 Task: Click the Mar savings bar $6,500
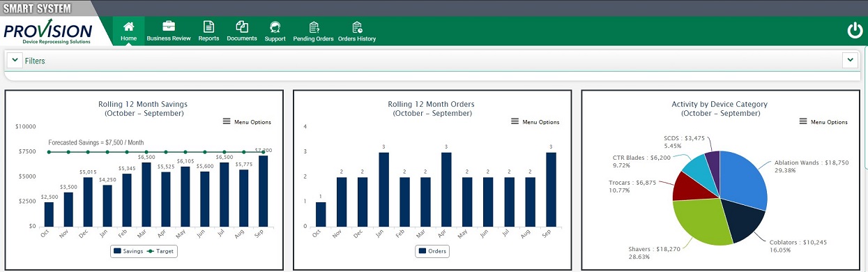[x=146, y=195]
